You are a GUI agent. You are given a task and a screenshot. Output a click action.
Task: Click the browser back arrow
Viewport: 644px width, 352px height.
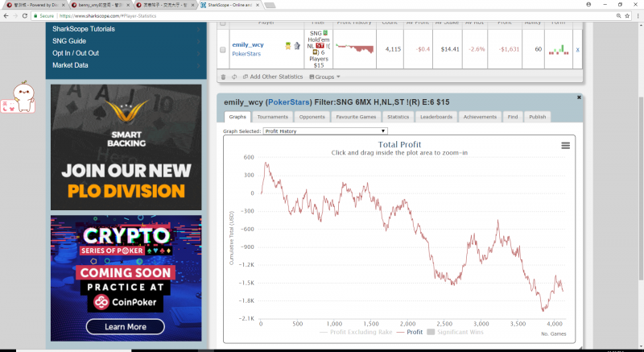[6, 15]
